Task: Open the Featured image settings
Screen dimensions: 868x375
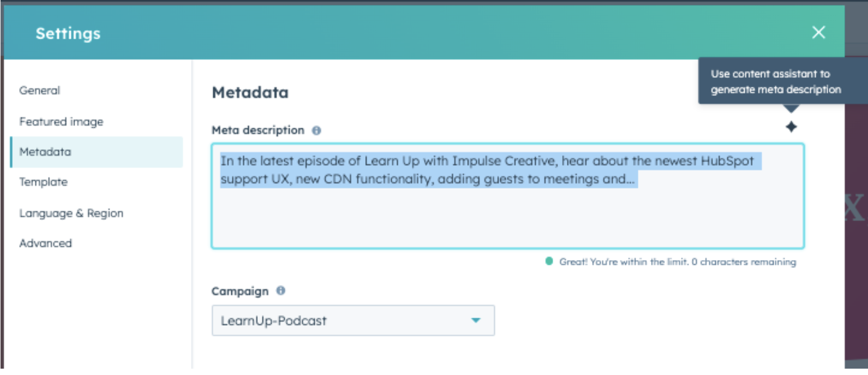Action: (61, 121)
